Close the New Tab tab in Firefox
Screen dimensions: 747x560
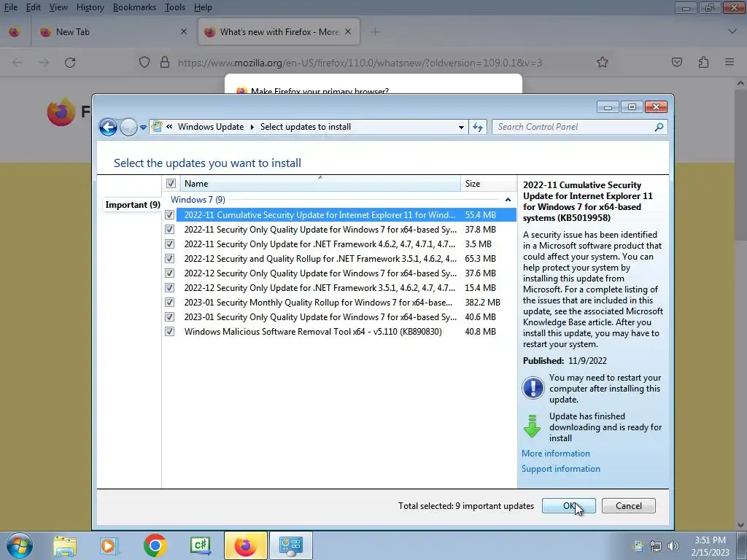(x=183, y=32)
